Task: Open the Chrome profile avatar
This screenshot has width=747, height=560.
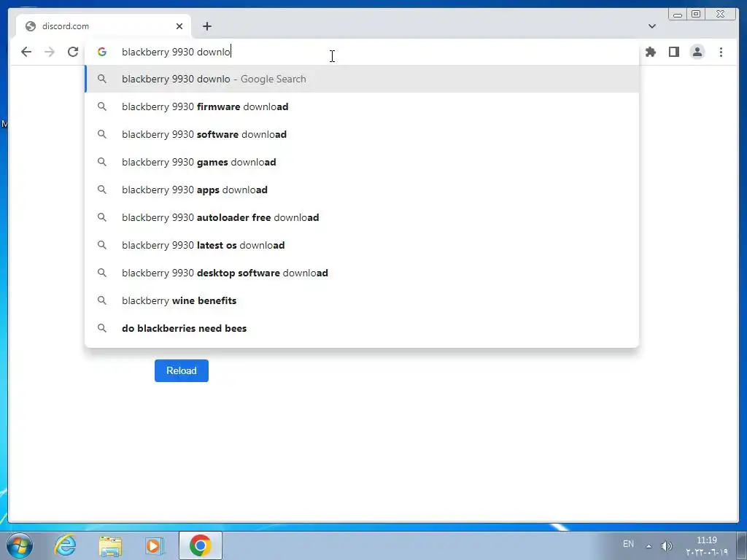Action: click(x=697, y=52)
